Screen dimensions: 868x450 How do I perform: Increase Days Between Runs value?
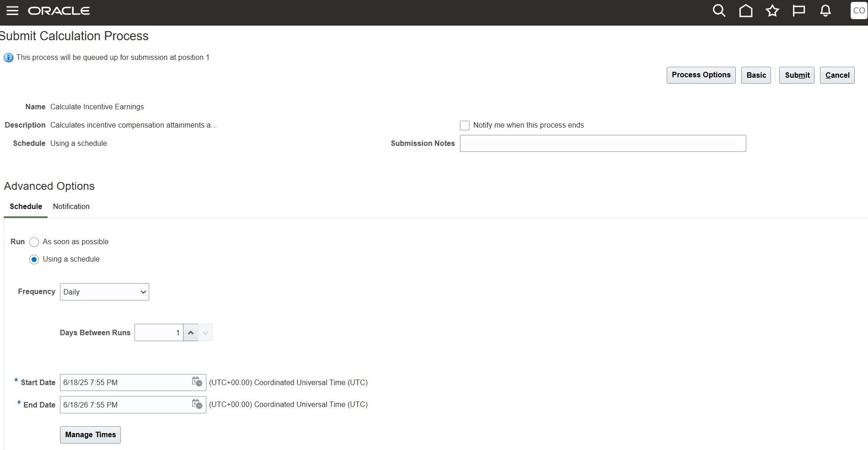click(x=191, y=332)
